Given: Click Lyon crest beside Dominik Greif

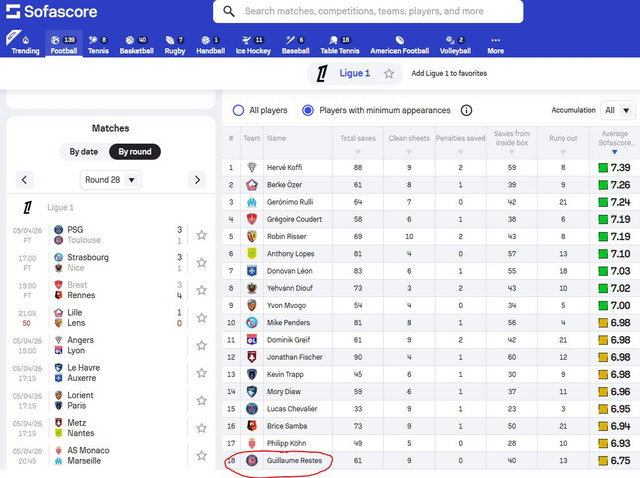Looking at the screenshot, I should point(252,340).
